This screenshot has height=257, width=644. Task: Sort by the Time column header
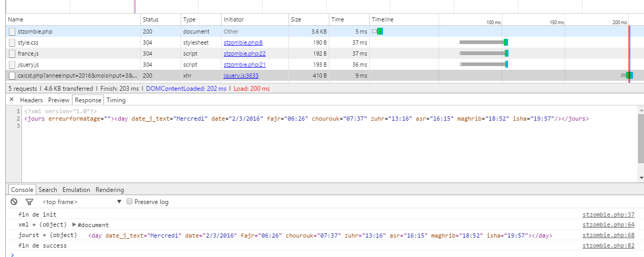pos(349,19)
